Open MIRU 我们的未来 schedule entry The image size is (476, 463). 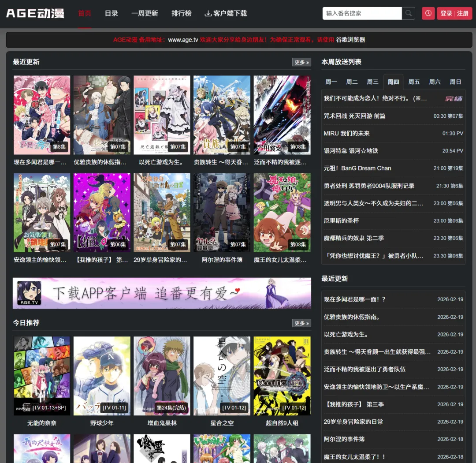(x=393, y=133)
